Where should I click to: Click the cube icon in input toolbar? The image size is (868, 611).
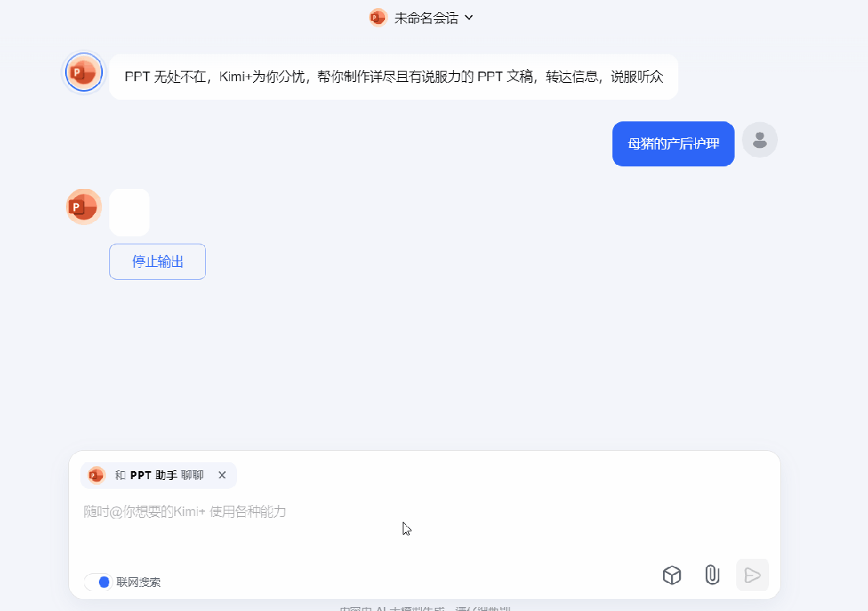(x=671, y=575)
